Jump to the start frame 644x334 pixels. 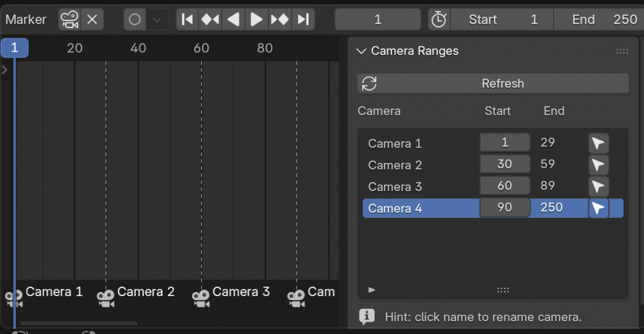[x=187, y=19]
